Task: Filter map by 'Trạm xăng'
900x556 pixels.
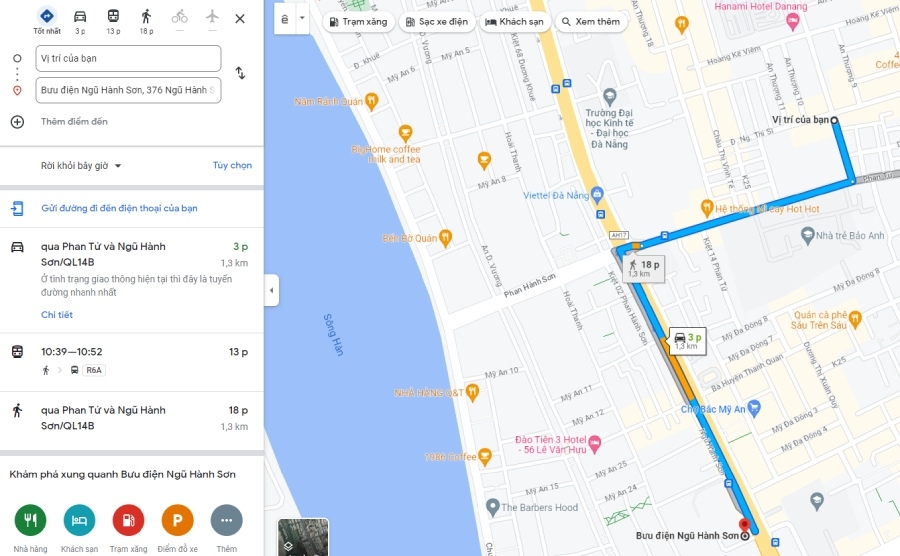Action: pos(358,22)
